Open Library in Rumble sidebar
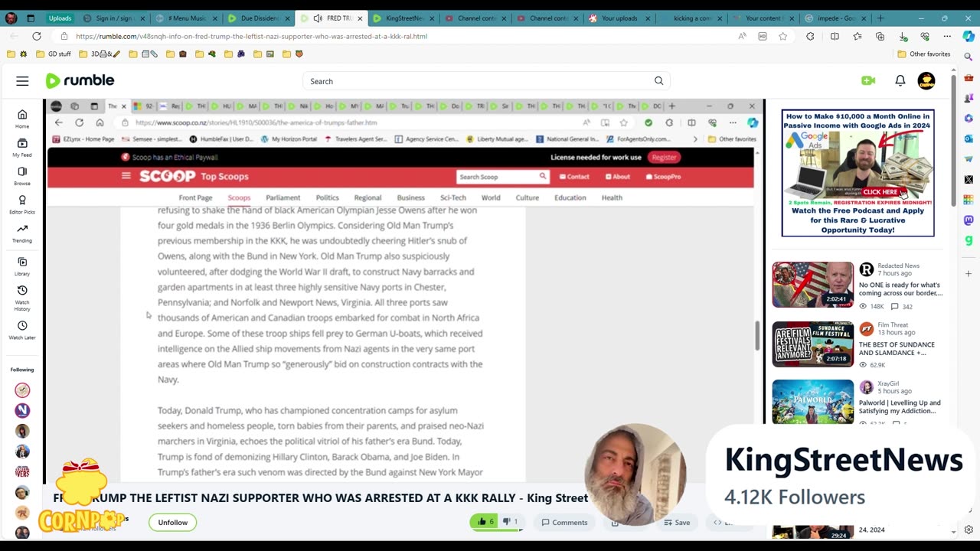980x551 pixels. (22, 266)
